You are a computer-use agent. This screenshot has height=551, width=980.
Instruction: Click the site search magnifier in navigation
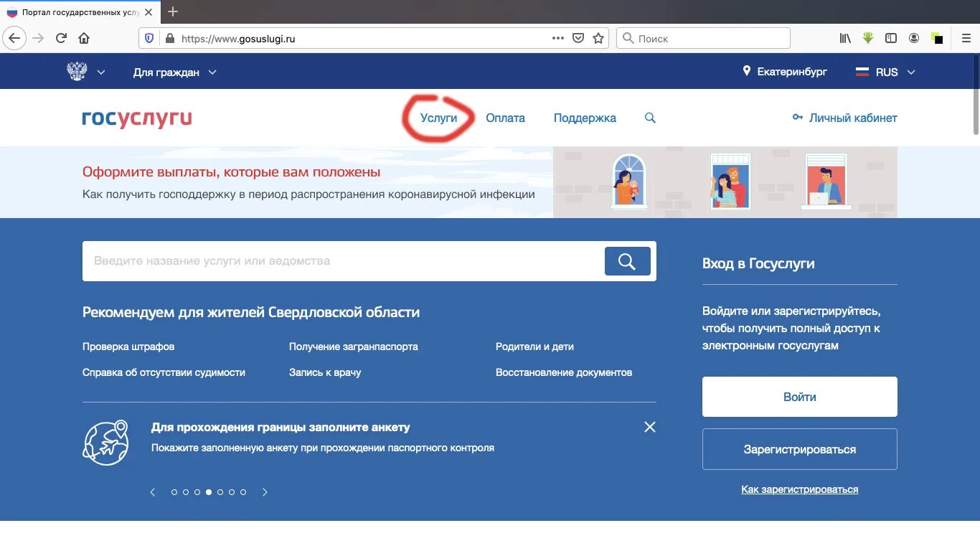pos(650,118)
